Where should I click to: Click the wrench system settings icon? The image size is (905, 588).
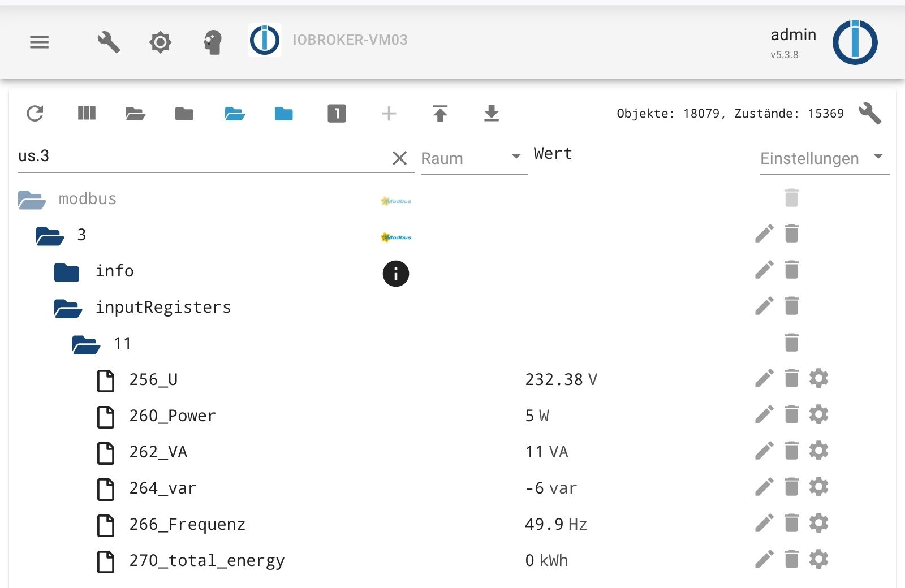click(108, 42)
